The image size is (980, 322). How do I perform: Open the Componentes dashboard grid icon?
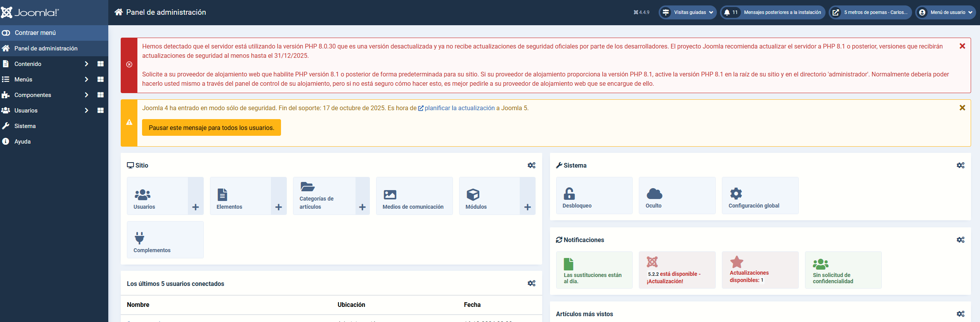click(101, 95)
